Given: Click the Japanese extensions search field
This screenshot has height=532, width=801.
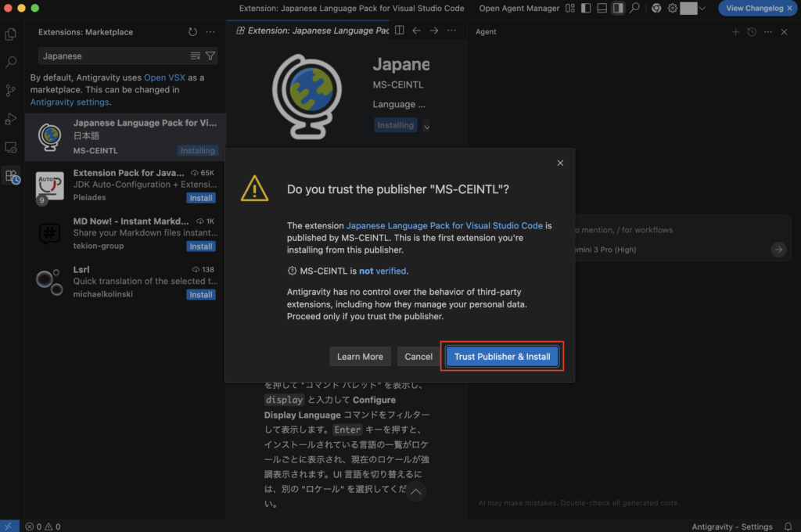Looking at the screenshot, I should pyautogui.click(x=113, y=56).
